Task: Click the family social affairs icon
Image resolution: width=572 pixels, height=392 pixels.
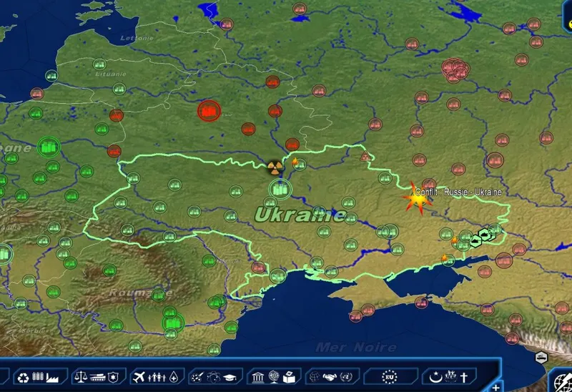Action: (x=157, y=377)
